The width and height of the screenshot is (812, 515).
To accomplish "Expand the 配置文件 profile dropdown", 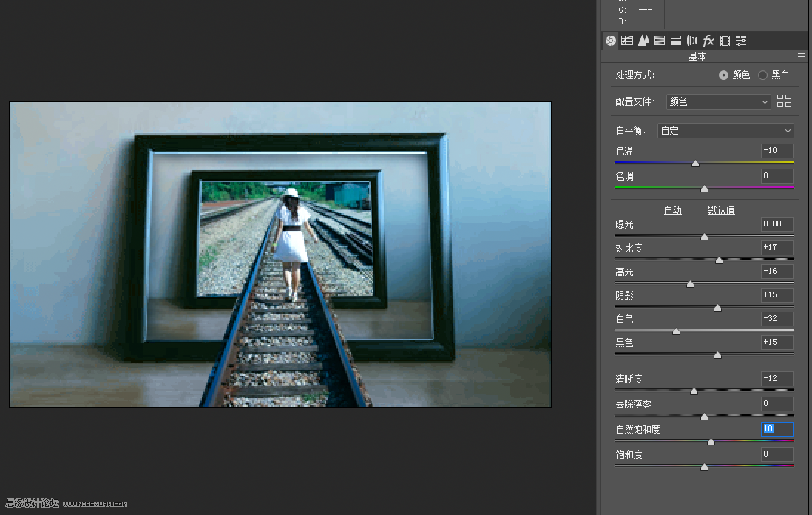I will [x=719, y=101].
